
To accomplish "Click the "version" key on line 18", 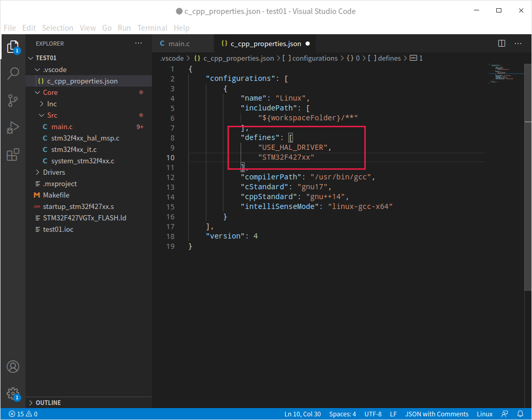I will point(225,236).
